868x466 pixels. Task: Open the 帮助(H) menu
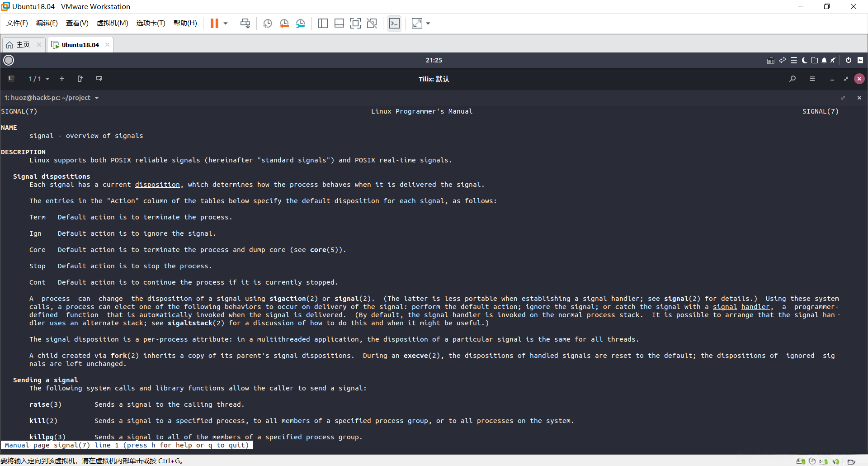coord(185,23)
